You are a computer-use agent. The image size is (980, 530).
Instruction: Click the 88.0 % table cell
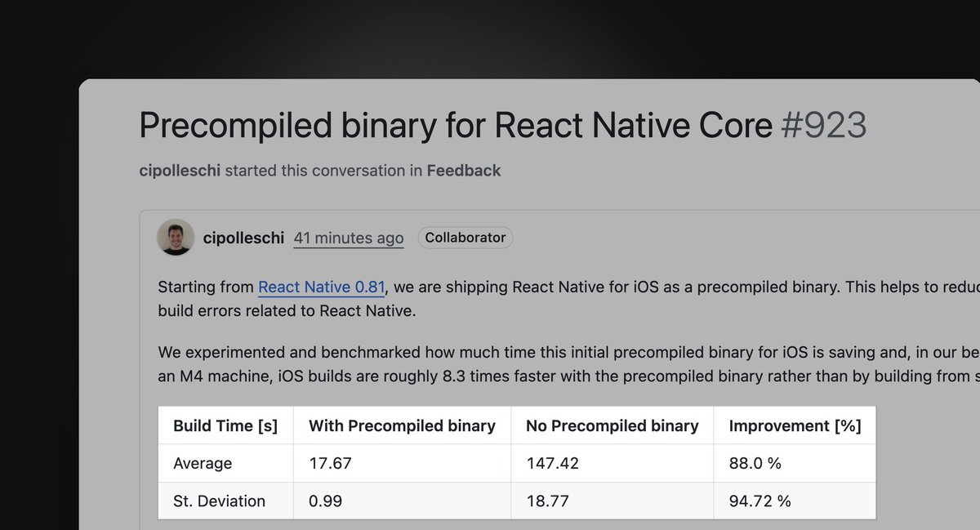[795, 463]
